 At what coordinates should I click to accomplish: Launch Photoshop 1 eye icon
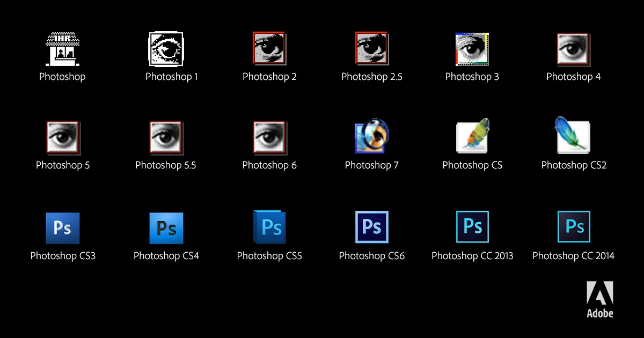tap(165, 48)
